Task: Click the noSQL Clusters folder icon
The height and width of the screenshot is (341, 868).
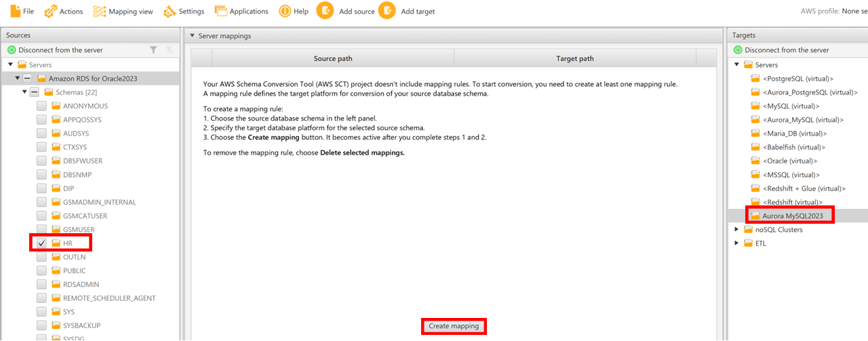Action: (x=749, y=230)
